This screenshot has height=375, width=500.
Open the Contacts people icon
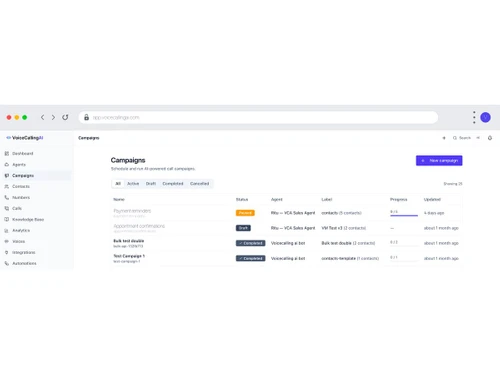tap(7, 187)
